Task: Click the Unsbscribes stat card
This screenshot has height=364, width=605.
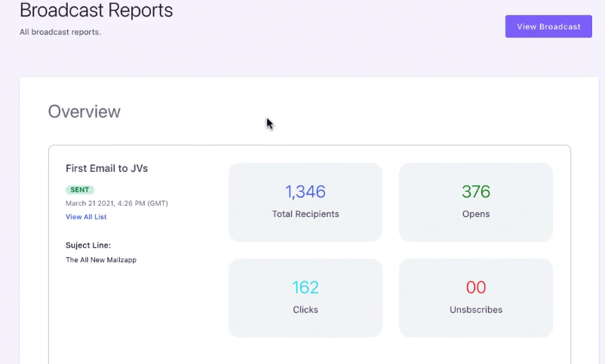Action: pos(476,298)
